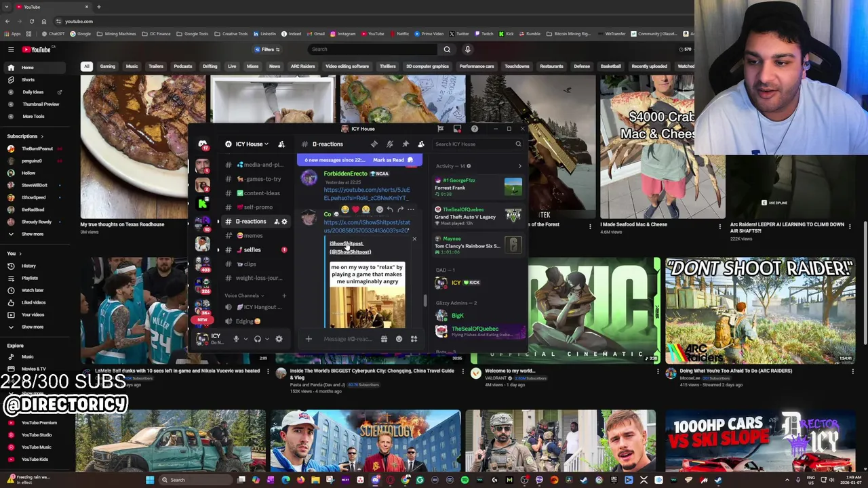Click Windows Start button on taskbar
The width and height of the screenshot is (868, 488).
[x=150, y=480]
